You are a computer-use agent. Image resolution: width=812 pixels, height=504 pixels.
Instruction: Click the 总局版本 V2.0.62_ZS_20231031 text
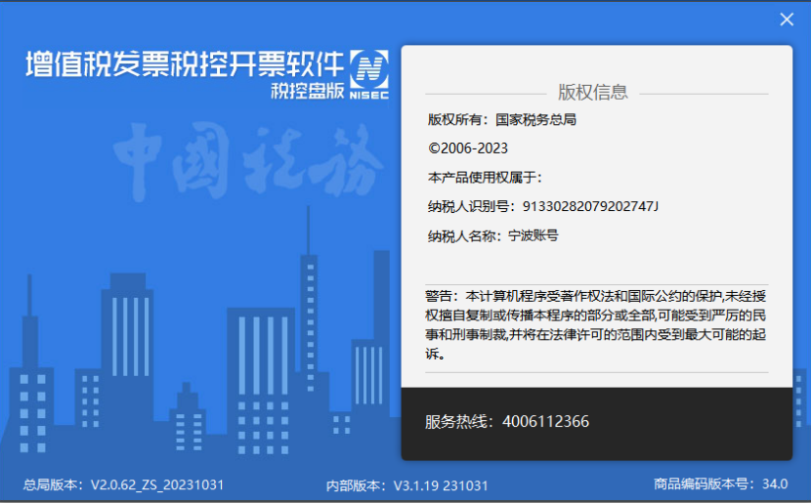[x=124, y=484]
